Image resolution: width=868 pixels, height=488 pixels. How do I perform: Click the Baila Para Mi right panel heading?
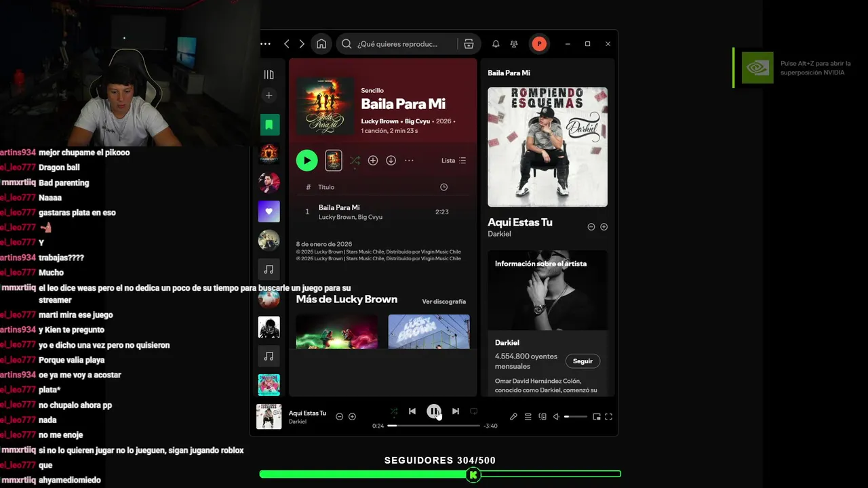coord(509,73)
